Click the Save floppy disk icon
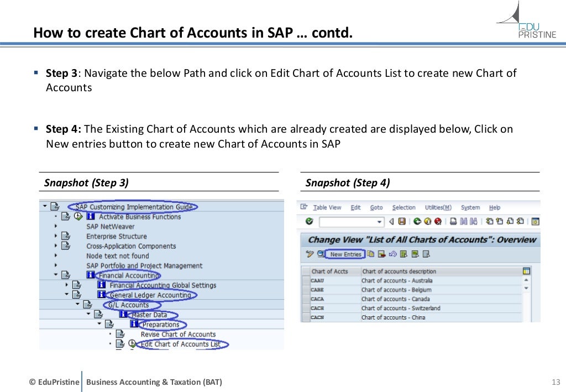This screenshot has height=392, width=566. [402, 222]
